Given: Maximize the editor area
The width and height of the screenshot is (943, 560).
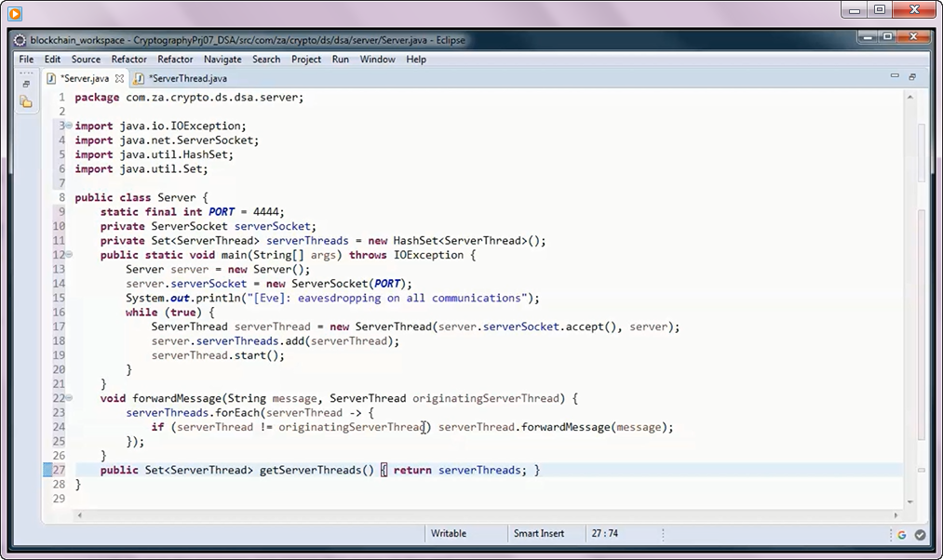Looking at the screenshot, I should tap(912, 77).
